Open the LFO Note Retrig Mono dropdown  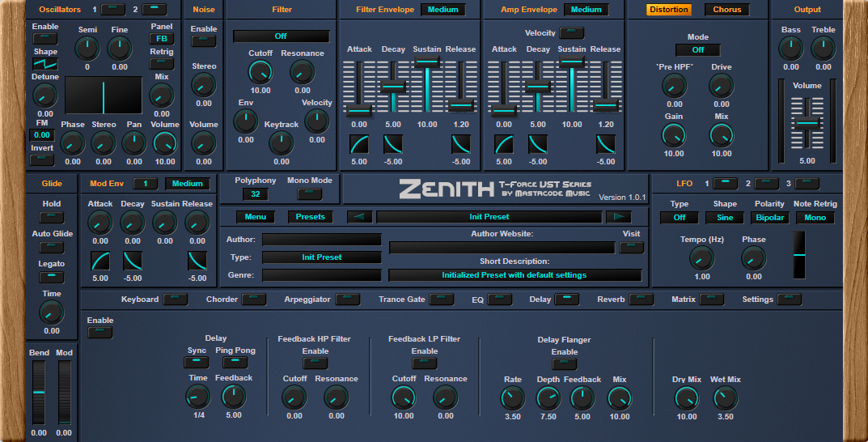click(815, 218)
